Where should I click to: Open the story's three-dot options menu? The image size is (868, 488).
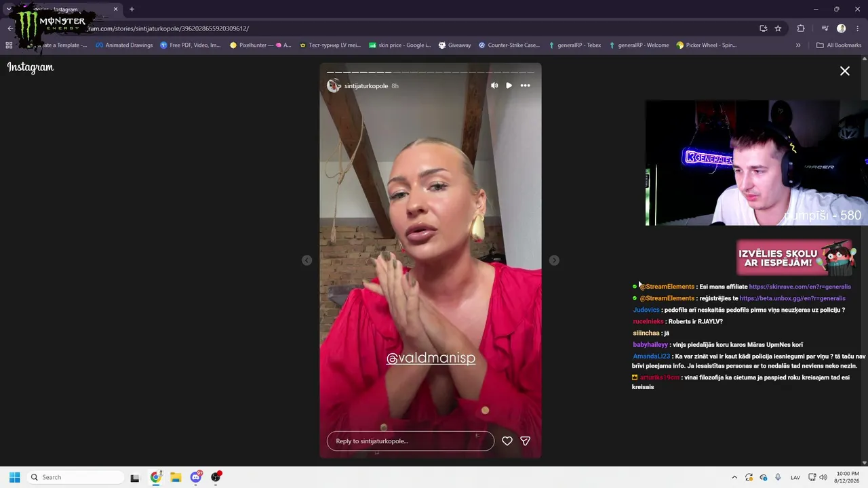tap(525, 85)
